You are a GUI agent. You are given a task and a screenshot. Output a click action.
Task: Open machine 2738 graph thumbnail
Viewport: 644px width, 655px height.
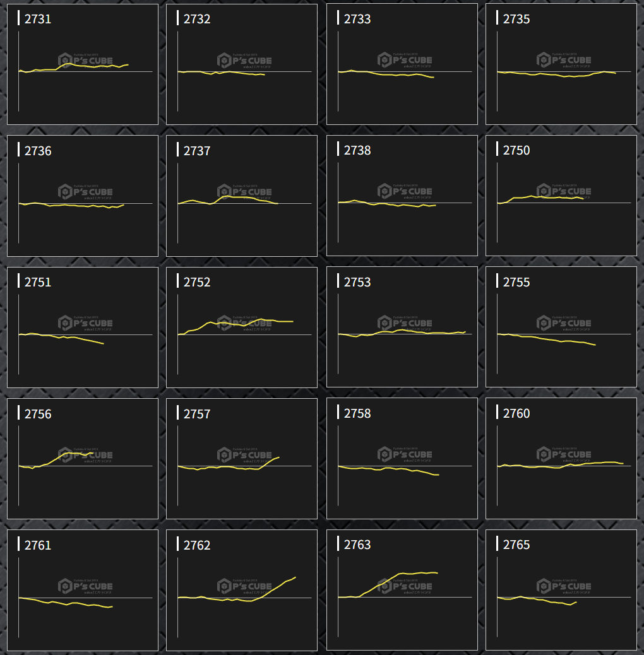click(402, 196)
